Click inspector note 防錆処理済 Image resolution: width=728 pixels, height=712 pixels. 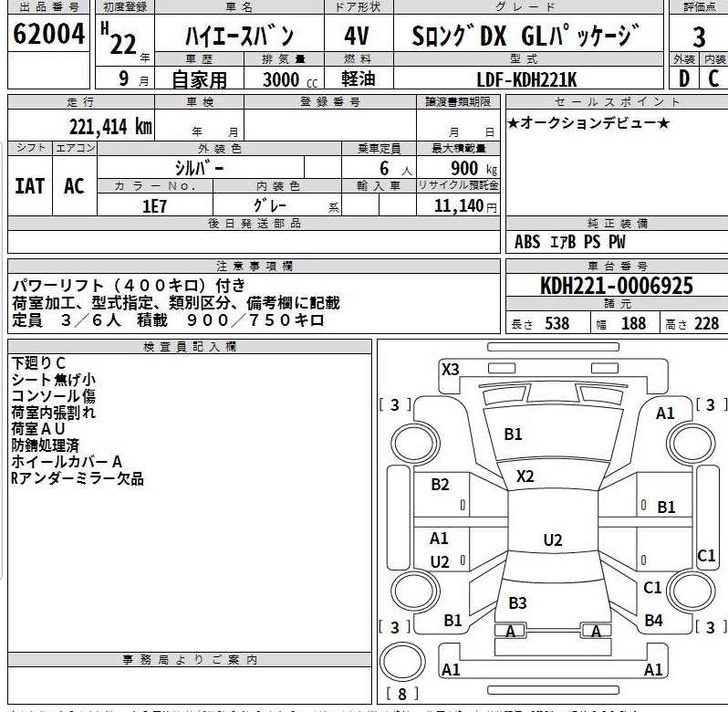[x=45, y=445]
